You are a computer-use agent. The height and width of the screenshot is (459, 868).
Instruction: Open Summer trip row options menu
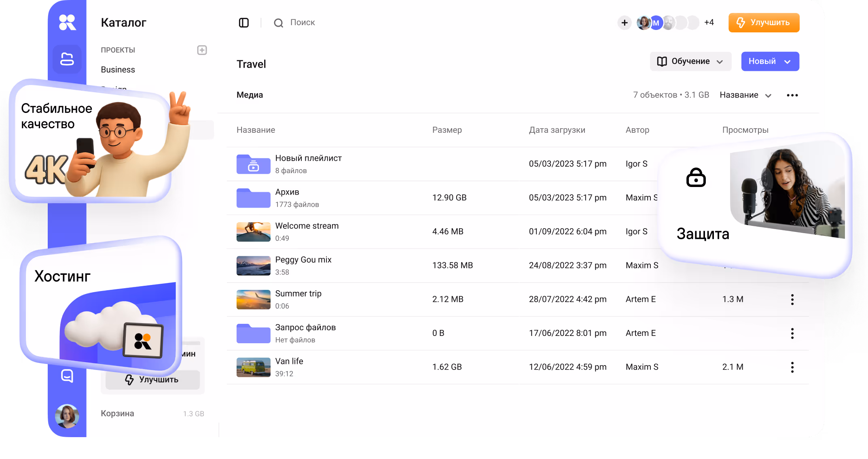(x=792, y=300)
